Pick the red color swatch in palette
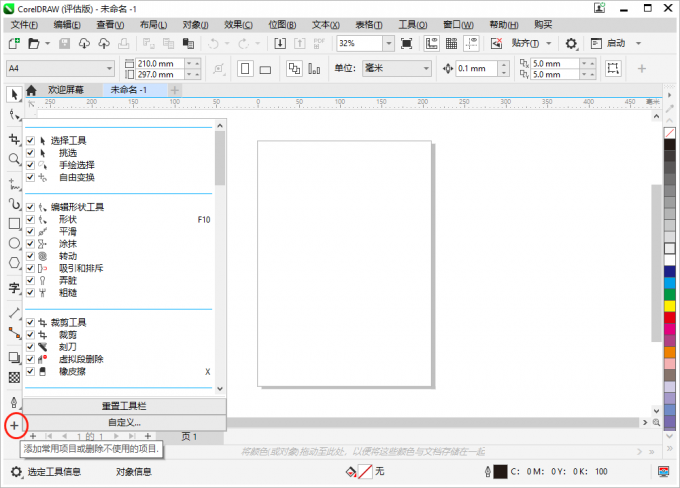 click(670, 318)
